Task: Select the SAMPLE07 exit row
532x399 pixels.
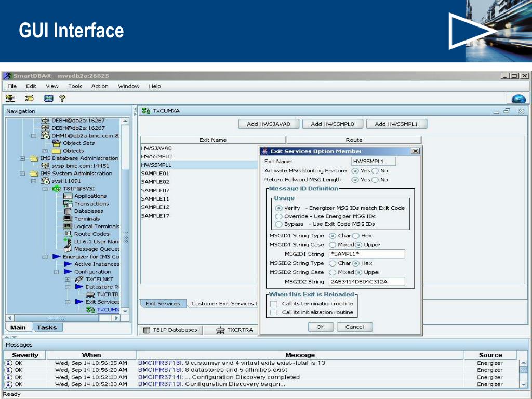Action: coord(199,190)
